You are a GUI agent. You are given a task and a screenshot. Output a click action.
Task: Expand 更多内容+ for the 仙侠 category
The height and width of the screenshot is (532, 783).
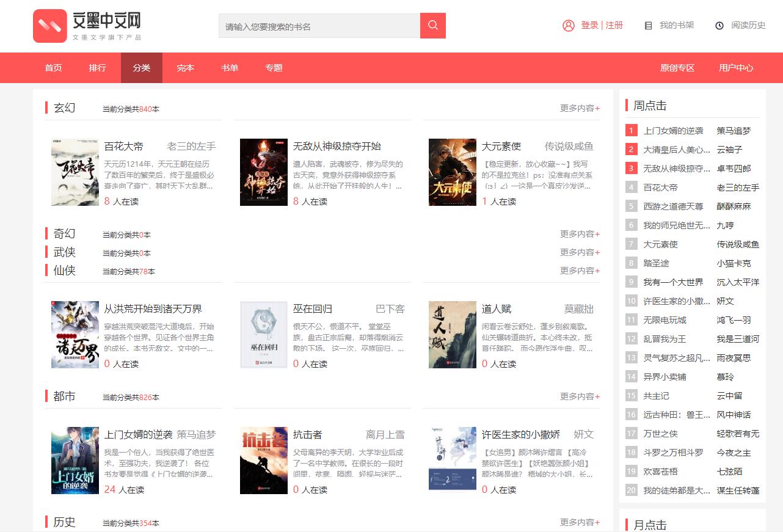click(580, 271)
